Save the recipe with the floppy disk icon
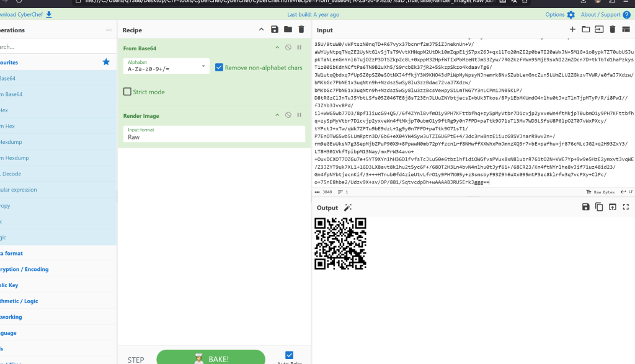The width and height of the screenshot is (635, 364). [275, 30]
